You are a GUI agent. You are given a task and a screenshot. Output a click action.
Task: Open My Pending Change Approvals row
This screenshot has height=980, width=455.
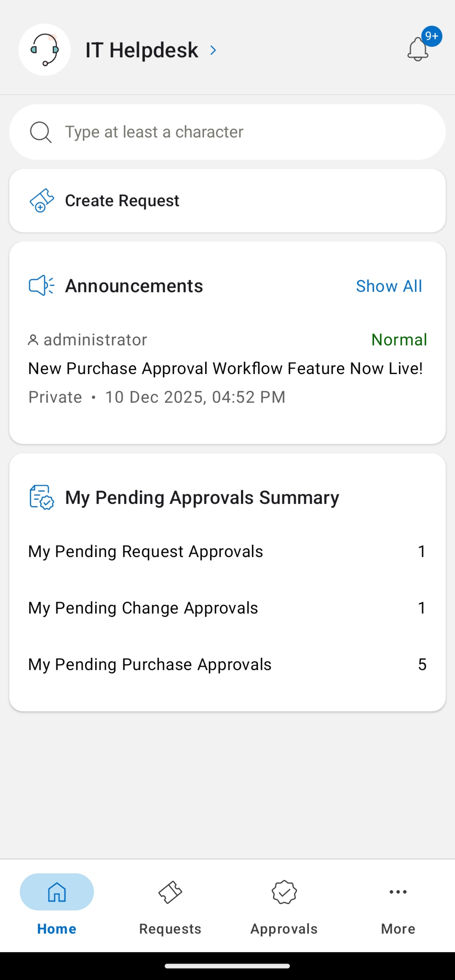tap(227, 608)
